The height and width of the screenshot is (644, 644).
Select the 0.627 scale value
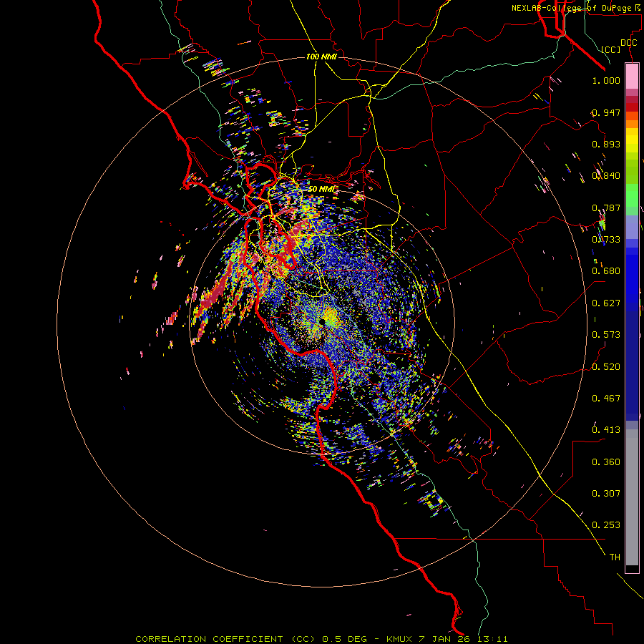pyautogui.click(x=606, y=303)
